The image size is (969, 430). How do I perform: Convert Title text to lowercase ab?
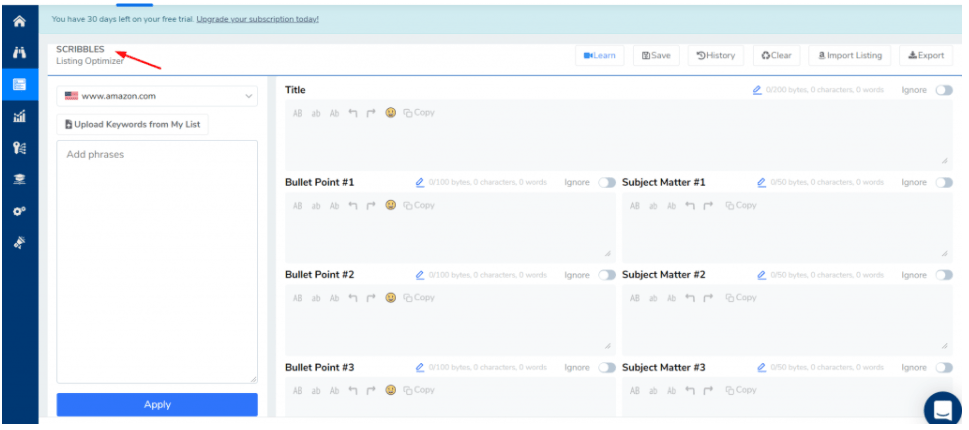pyautogui.click(x=316, y=114)
